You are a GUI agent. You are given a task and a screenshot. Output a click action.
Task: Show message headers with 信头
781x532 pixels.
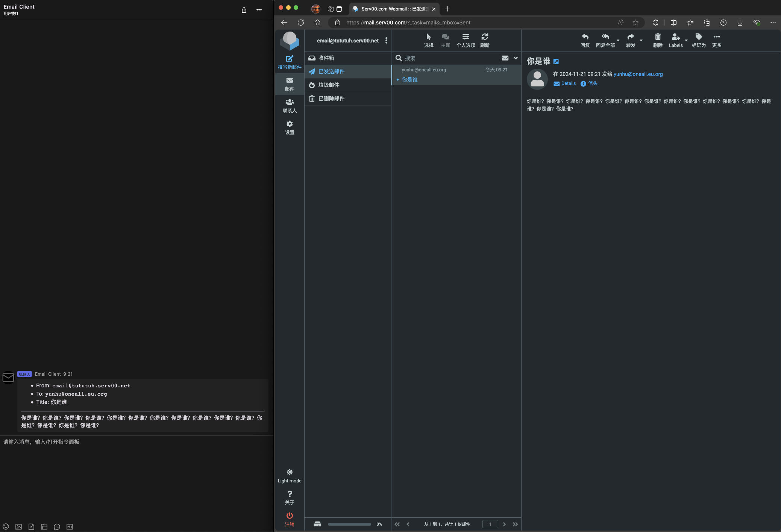(589, 83)
